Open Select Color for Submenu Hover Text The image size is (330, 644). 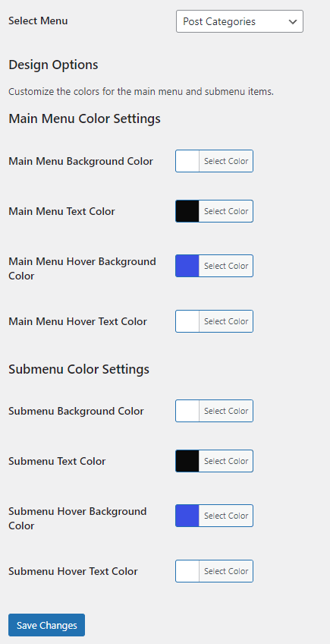[x=226, y=571]
